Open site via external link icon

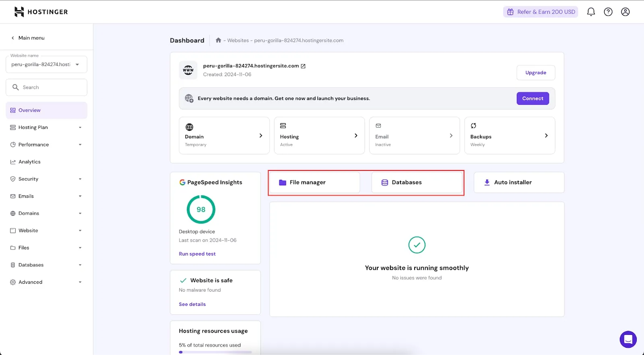tap(303, 66)
